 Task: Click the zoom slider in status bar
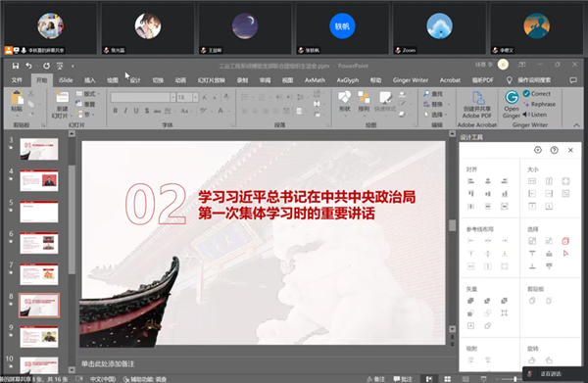point(514,379)
